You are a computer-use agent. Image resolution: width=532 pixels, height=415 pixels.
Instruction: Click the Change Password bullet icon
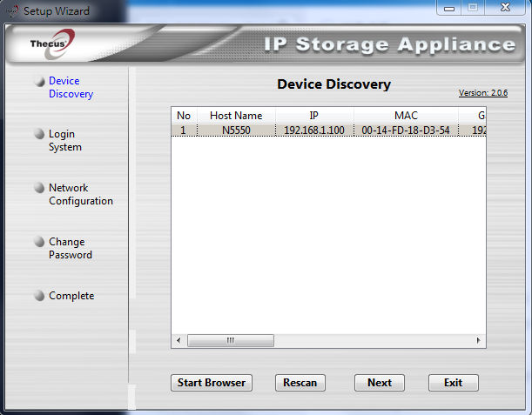click(39, 242)
